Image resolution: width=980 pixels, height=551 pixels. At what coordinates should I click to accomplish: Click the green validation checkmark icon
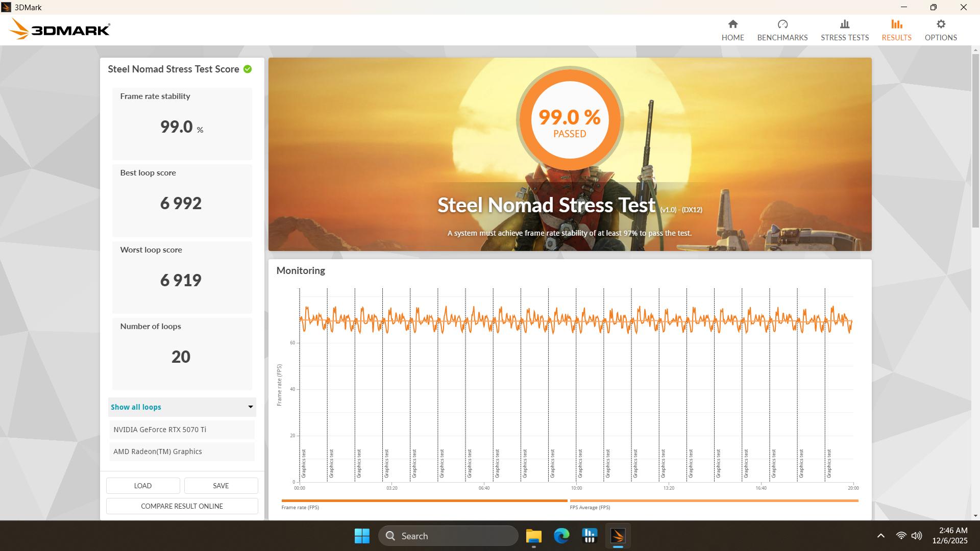[x=248, y=69]
